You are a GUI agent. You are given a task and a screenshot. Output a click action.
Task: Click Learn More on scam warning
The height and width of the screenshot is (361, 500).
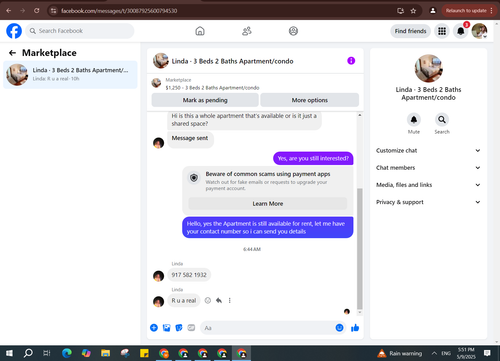coord(268,203)
